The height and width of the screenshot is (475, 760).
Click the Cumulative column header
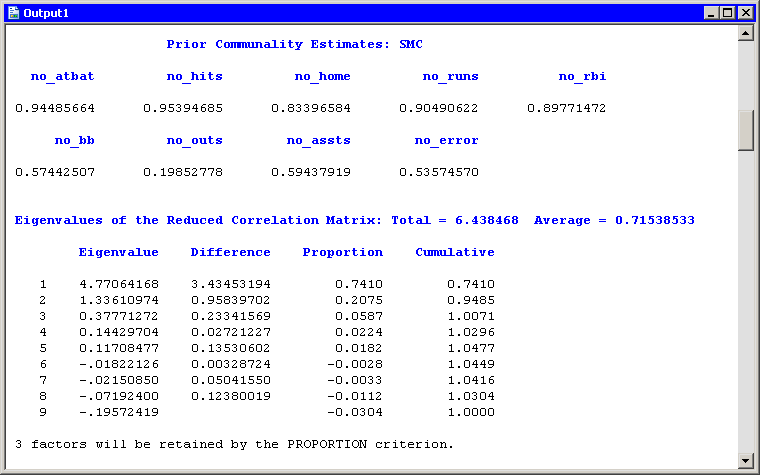[x=455, y=252]
